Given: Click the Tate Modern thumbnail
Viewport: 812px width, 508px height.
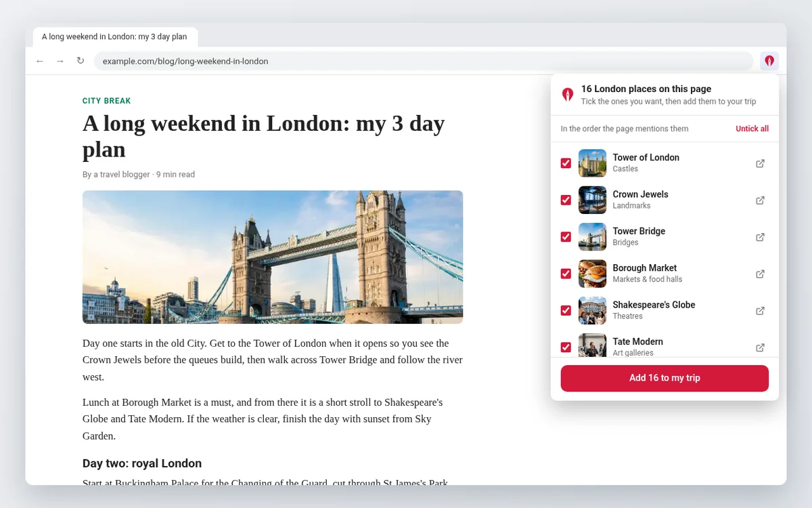Looking at the screenshot, I should (592, 345).
